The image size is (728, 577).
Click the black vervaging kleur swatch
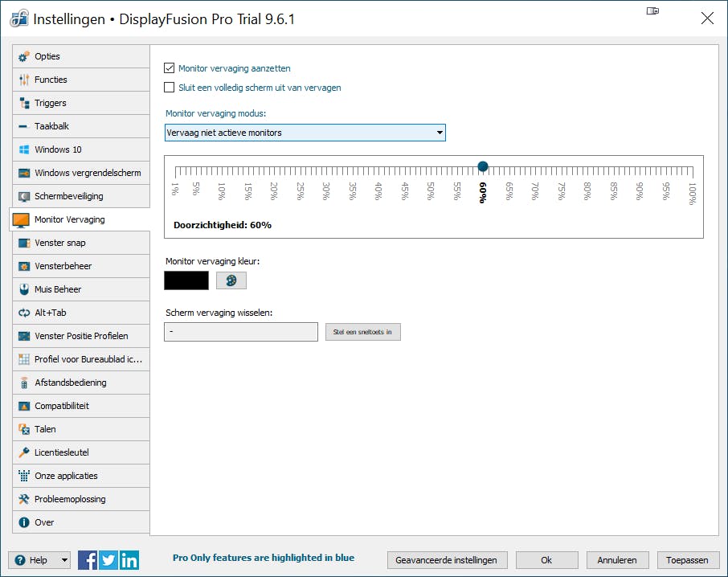coord(186,280)
